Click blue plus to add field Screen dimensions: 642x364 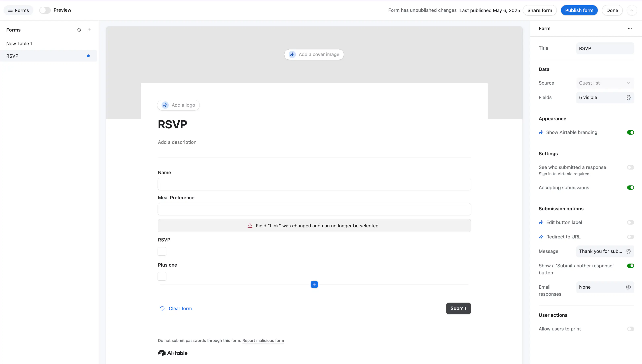(x=314, y=284)
